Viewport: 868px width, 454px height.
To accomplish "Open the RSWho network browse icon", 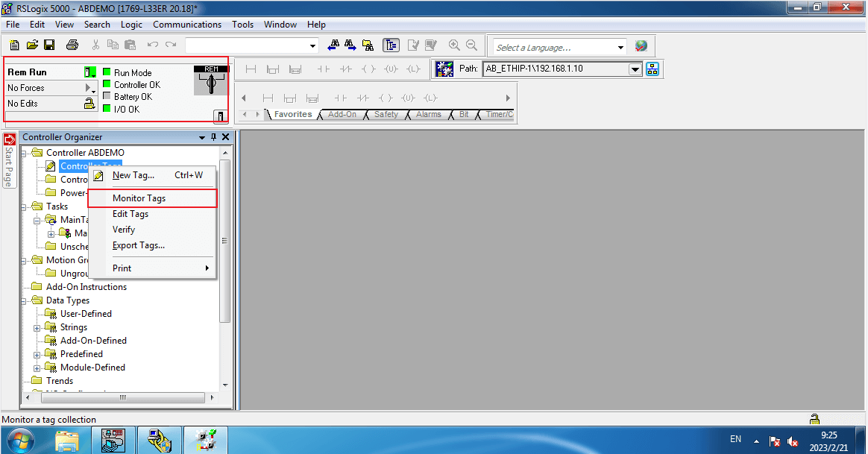I will (652, 69).
